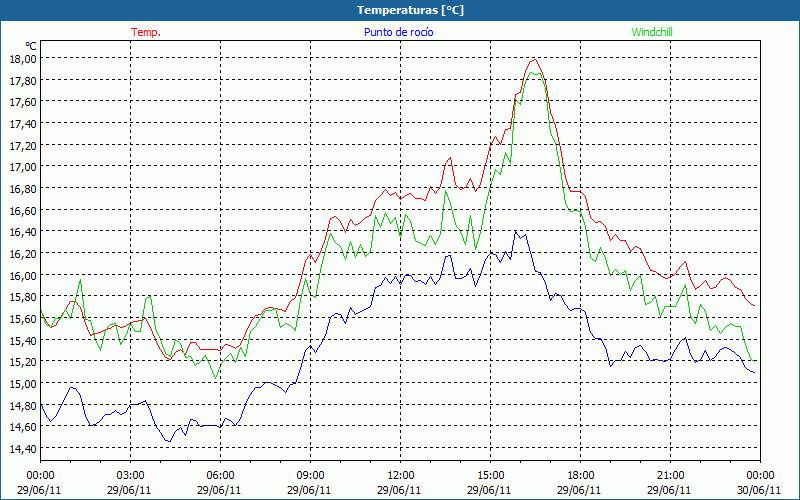Click the 12:00 time axis label
800x500 pixels.
click(x=401, y=476)
